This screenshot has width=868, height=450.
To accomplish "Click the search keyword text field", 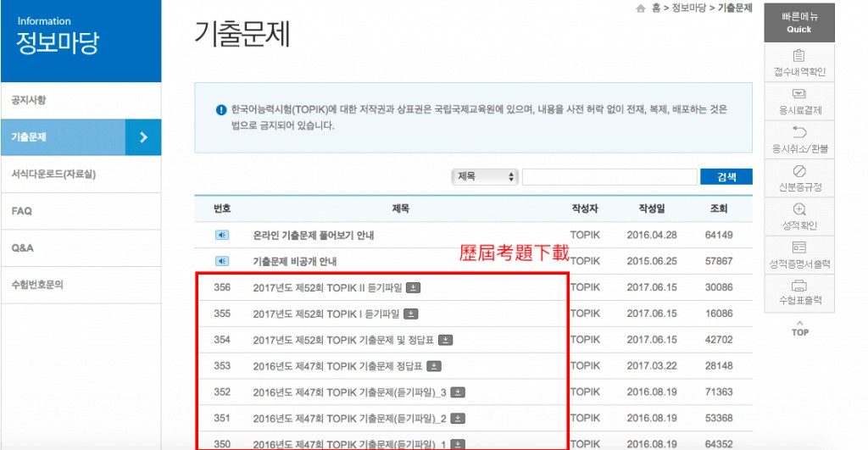I will [x=609, y=176].
